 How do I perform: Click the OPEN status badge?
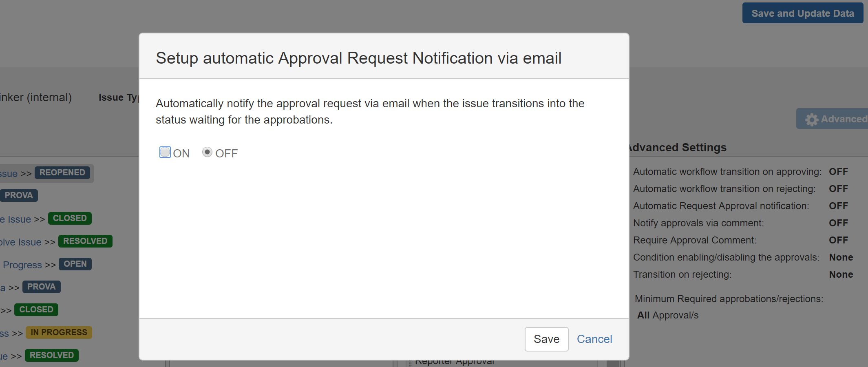[x=75, y=264]
